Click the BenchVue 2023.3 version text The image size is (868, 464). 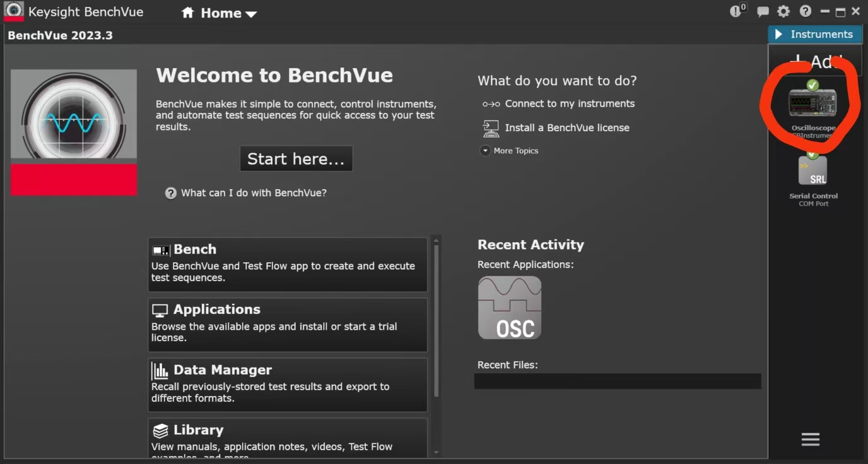coord(60,35)
